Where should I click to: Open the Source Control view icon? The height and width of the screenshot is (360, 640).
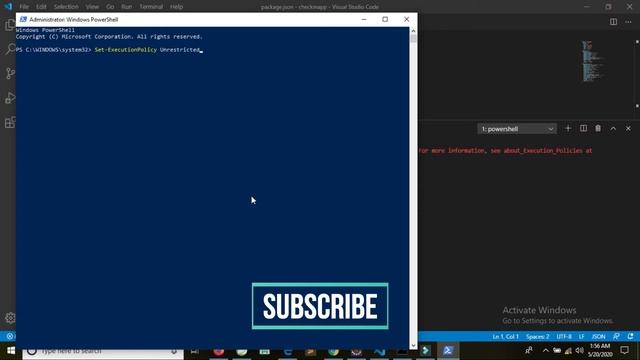pos(10,73)
